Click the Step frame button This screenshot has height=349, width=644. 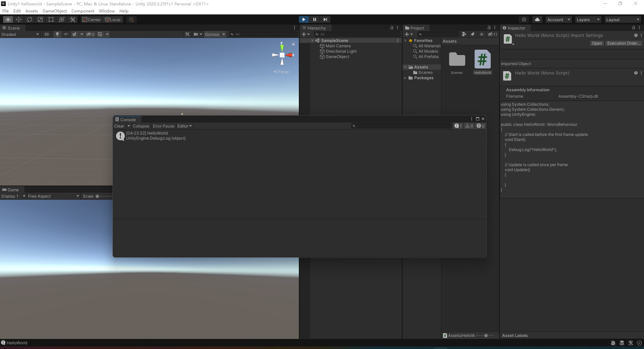[x=325, y=19]
